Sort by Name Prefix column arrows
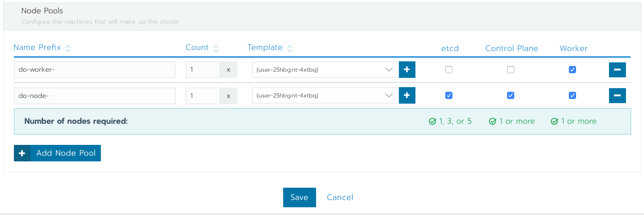Screen dimensions: 644x215 click(x=68, y=48)
